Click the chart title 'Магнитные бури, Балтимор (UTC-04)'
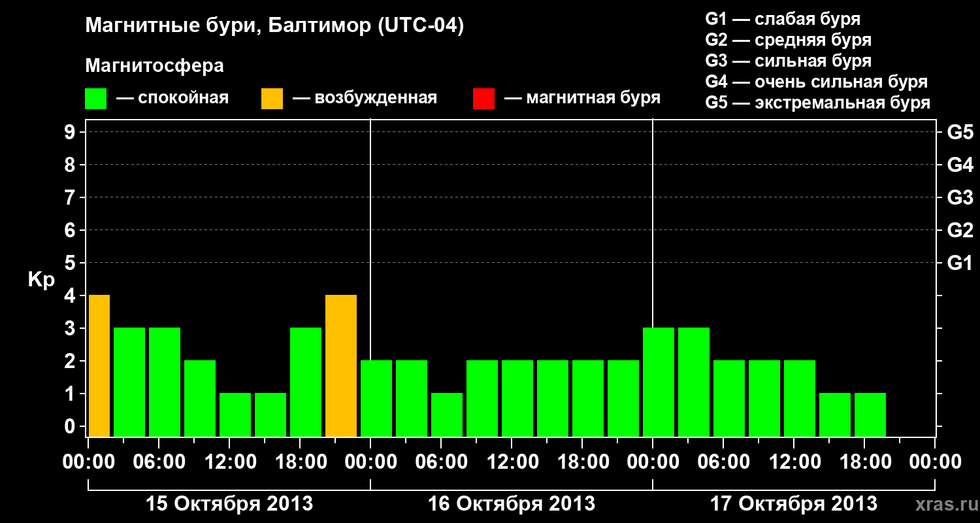This screenshot has height=523, width=980. 274,27
